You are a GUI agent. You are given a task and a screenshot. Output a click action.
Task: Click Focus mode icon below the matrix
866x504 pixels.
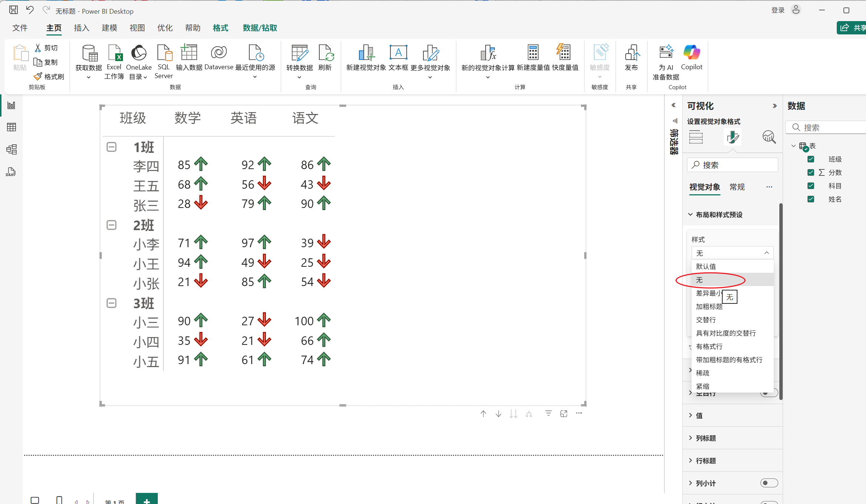coord(564,414)
